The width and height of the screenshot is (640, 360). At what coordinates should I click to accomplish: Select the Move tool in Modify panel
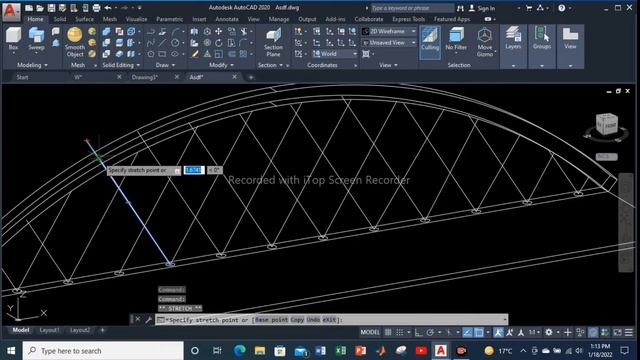(219, 31)
